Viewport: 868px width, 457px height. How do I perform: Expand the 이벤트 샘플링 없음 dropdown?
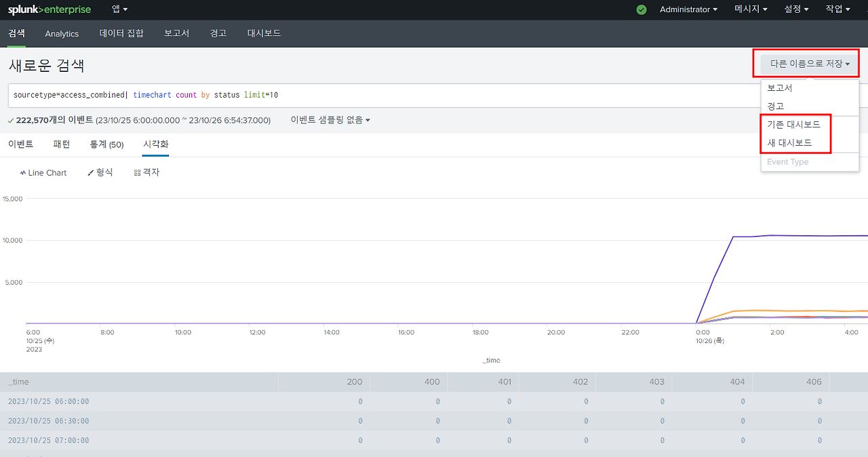click(x=330, y=120)
